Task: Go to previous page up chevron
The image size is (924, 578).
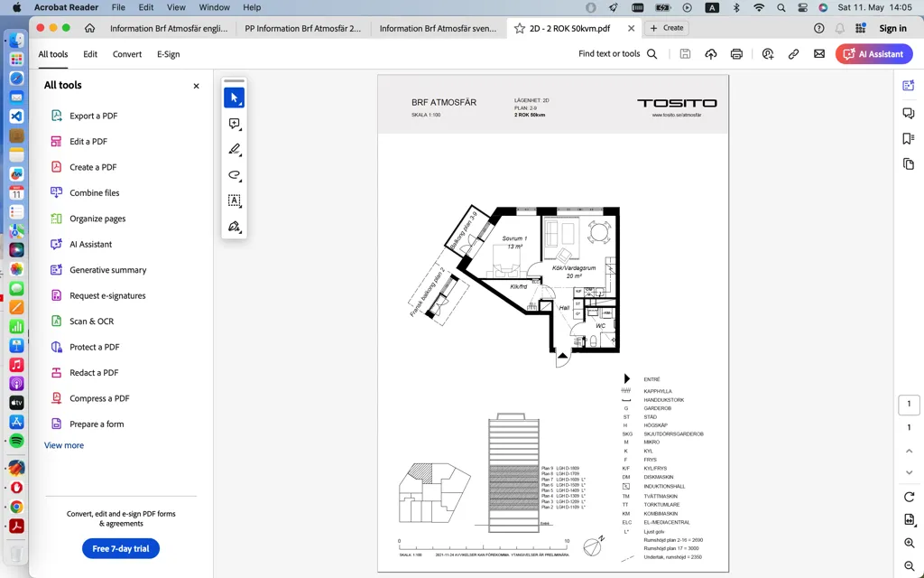Action: point(909,452)
